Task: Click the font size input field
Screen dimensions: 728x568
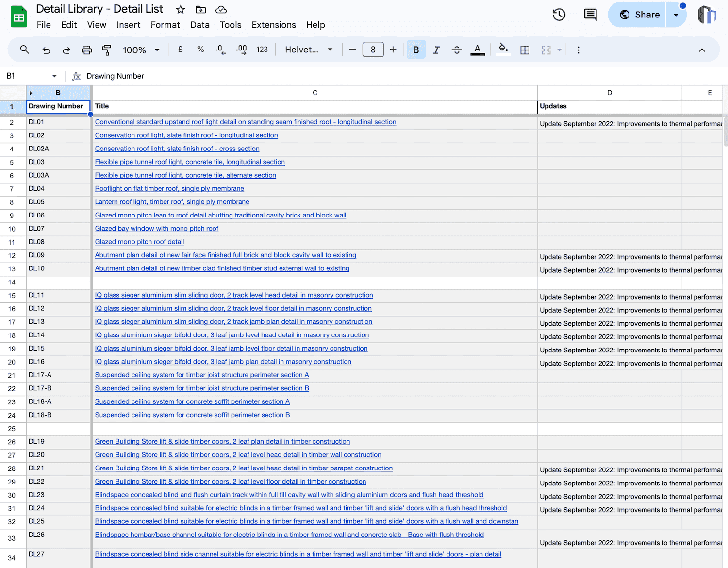Action: [x=373, y=50]
